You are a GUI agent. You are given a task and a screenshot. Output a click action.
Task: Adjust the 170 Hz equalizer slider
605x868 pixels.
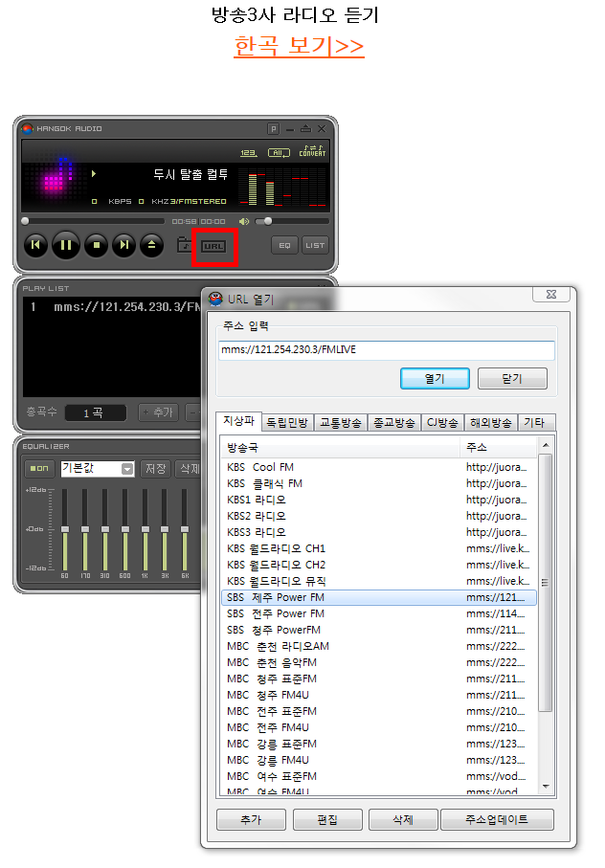pos(85,530)
